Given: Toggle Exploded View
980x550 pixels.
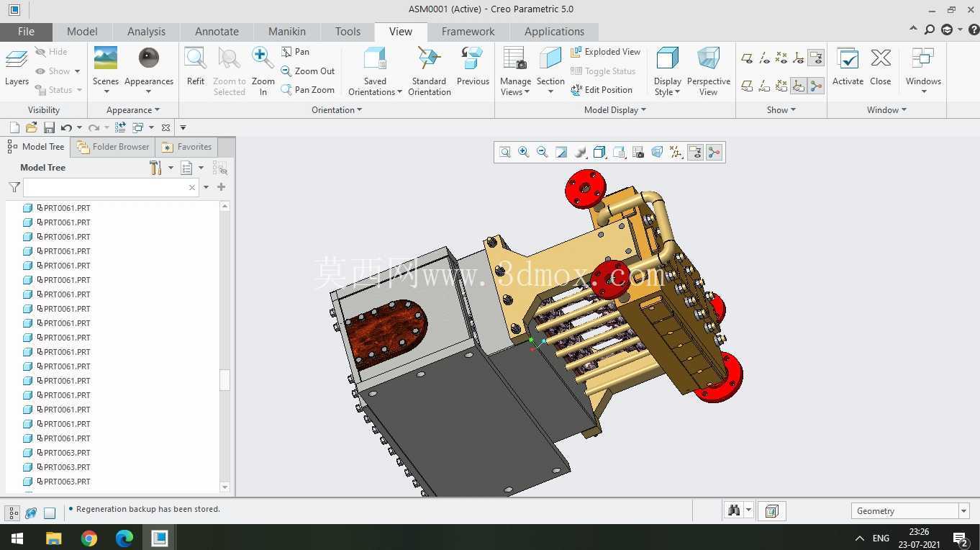Looking at the screenshot, I should [605, 52].
